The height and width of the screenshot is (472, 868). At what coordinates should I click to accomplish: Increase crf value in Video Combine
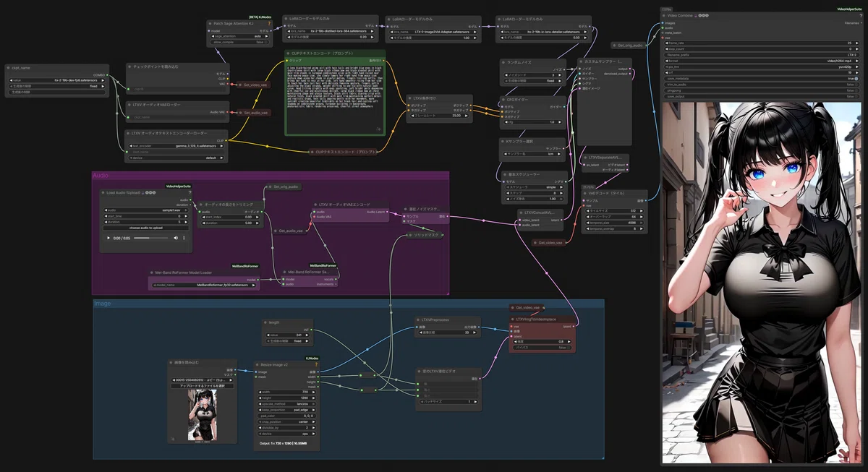(856, 72)
